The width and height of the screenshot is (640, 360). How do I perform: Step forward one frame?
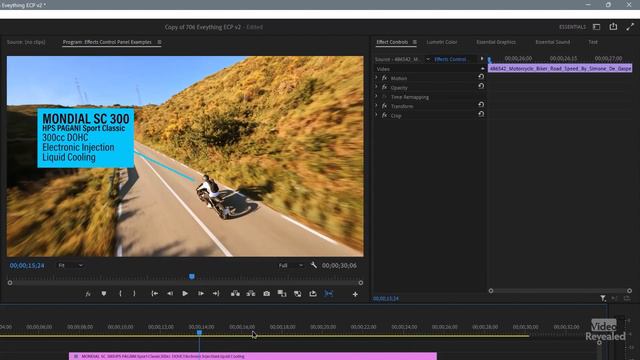pyautogui.click(x=201, y=293)
